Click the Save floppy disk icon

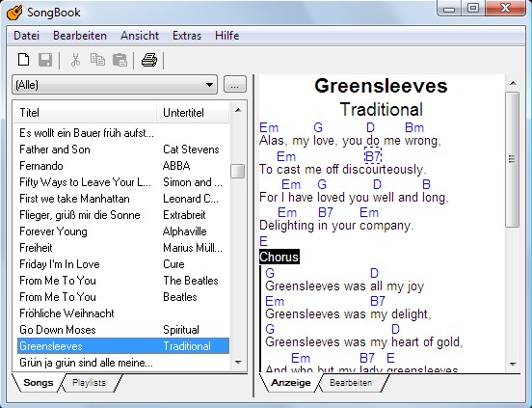[x=45, y=60]
